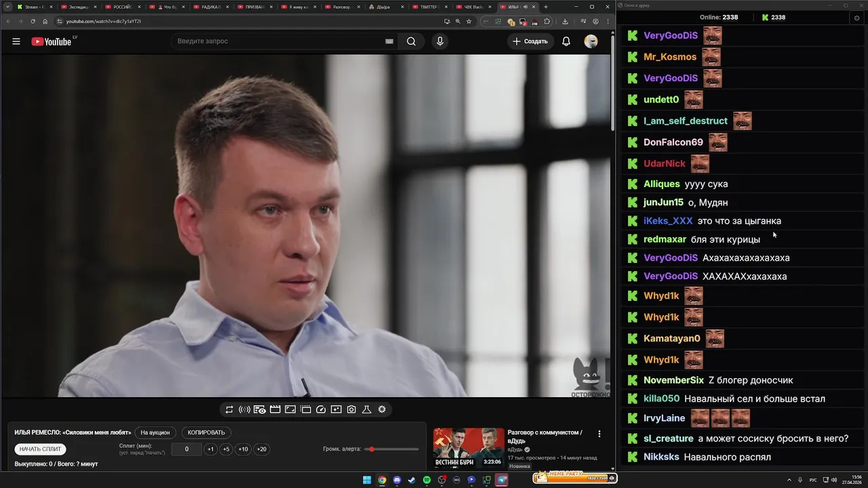
Task: Click the browser home button
Action: coord(45,21)
